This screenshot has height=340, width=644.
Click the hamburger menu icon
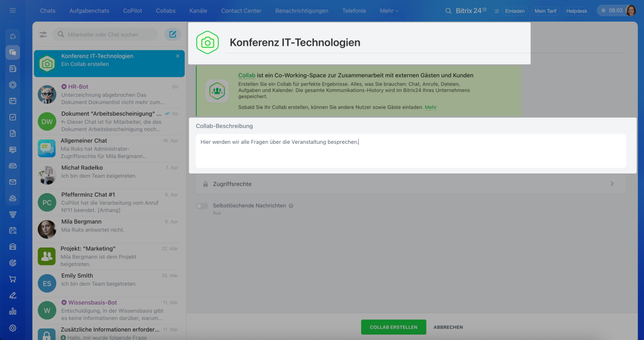pos(13,11)
